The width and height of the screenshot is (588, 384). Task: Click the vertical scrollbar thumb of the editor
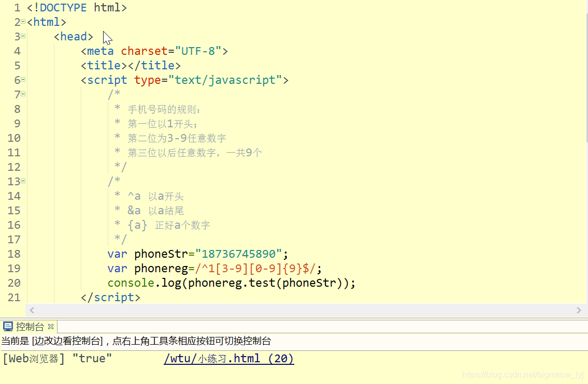point(586,78)
